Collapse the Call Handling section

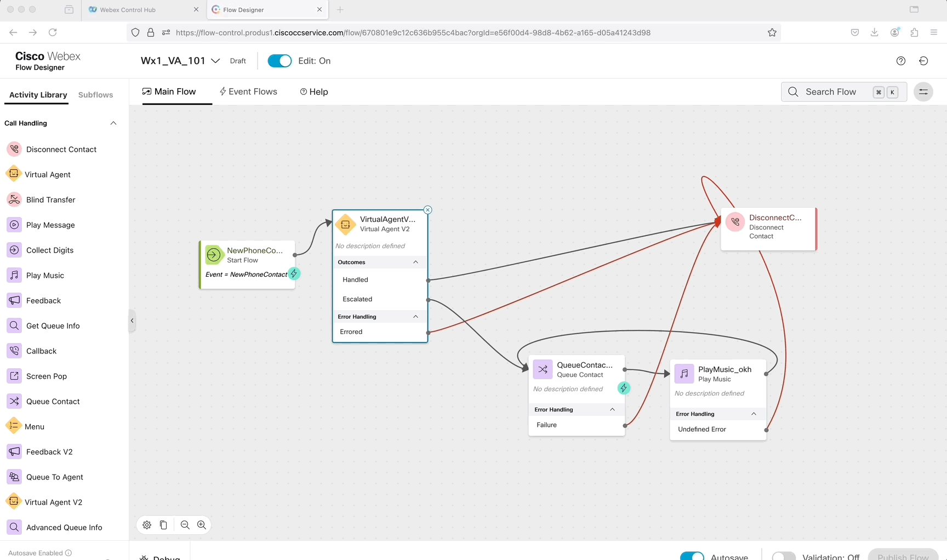click(113, 123)
